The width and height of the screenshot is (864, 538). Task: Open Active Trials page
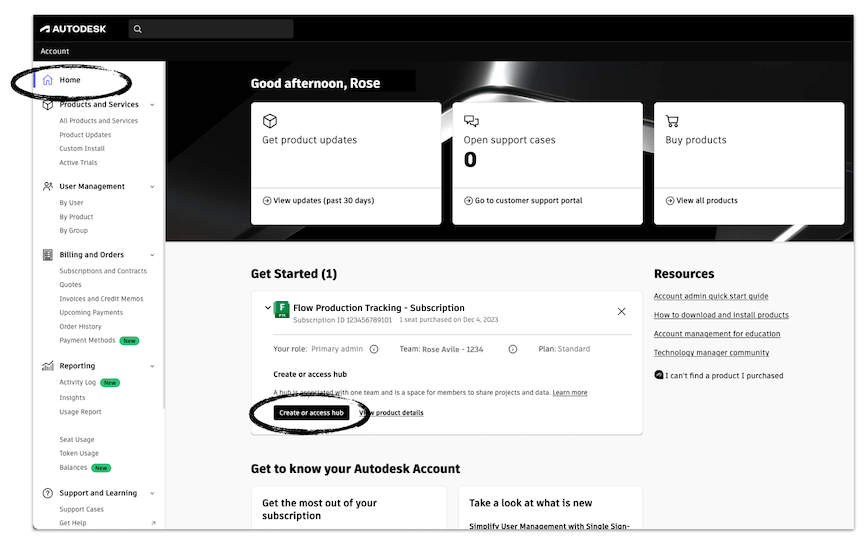tap(78, 163)
